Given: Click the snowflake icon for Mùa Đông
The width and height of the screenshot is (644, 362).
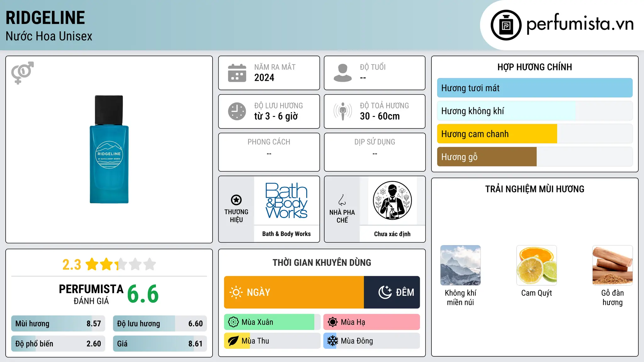Looking at the screenshot, I should pos(333,341).
